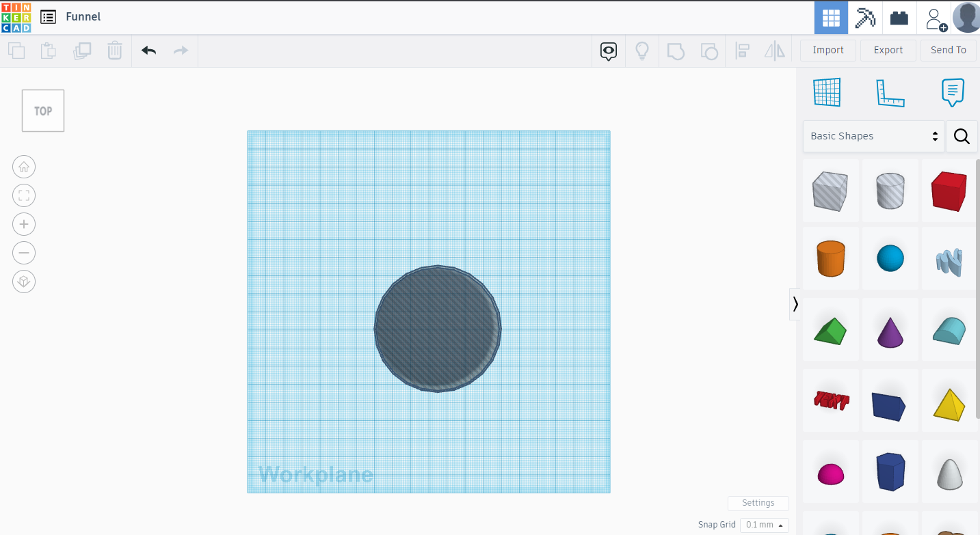Click the Funnel design name

tap(83, 17)
